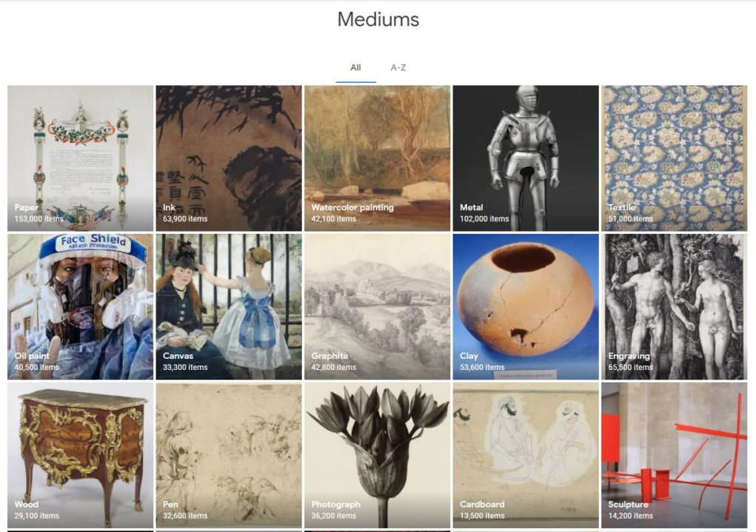Screen dimensions: 756x532
Task: Open the Paper medium tile
Action: 80,158
